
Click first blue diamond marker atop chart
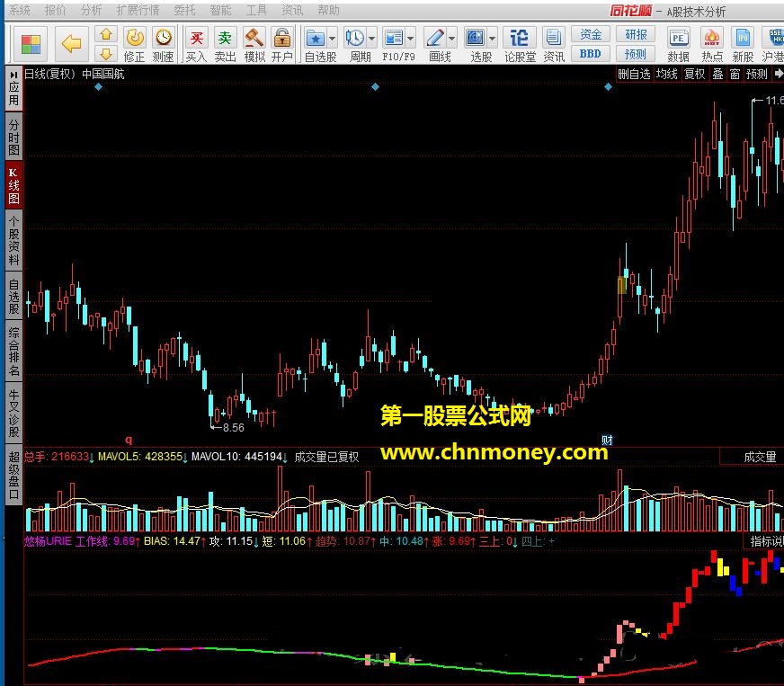pos(99,87)
